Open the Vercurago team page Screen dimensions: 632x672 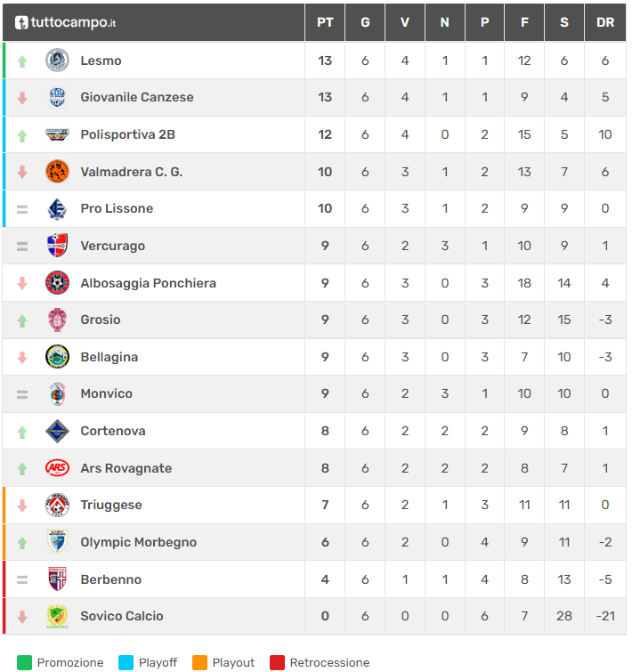click(112, 246)
